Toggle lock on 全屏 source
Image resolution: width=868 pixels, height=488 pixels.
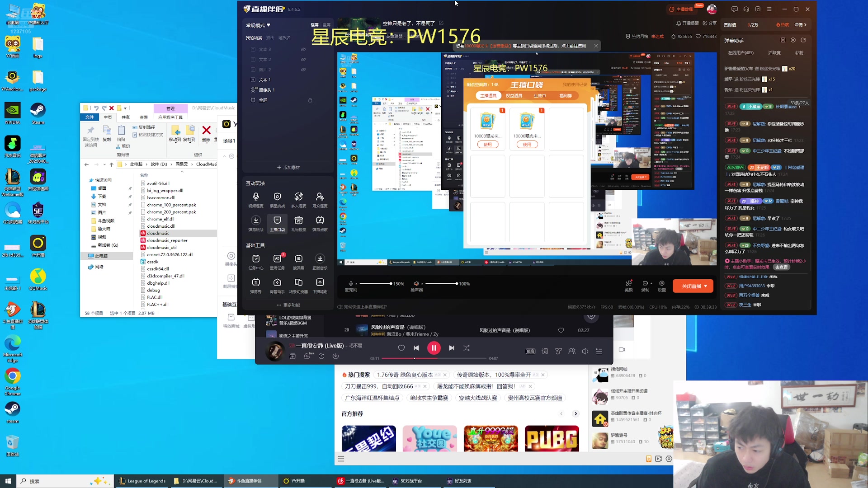[x=310, y=100]
